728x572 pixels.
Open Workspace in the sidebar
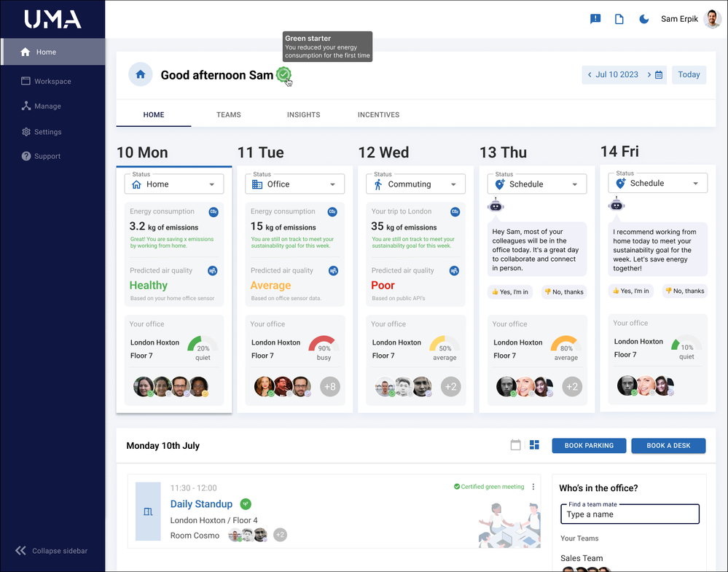[x=52, y=82]
